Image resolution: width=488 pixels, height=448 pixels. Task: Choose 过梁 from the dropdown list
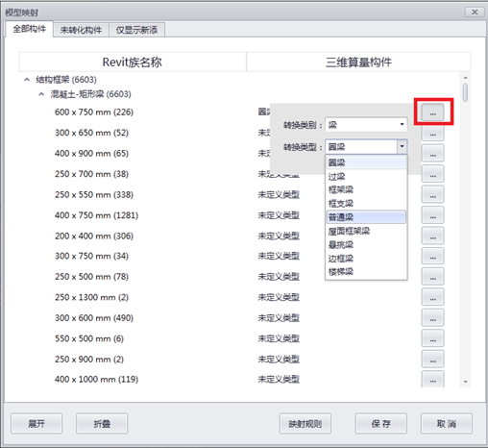coord(366,177)
